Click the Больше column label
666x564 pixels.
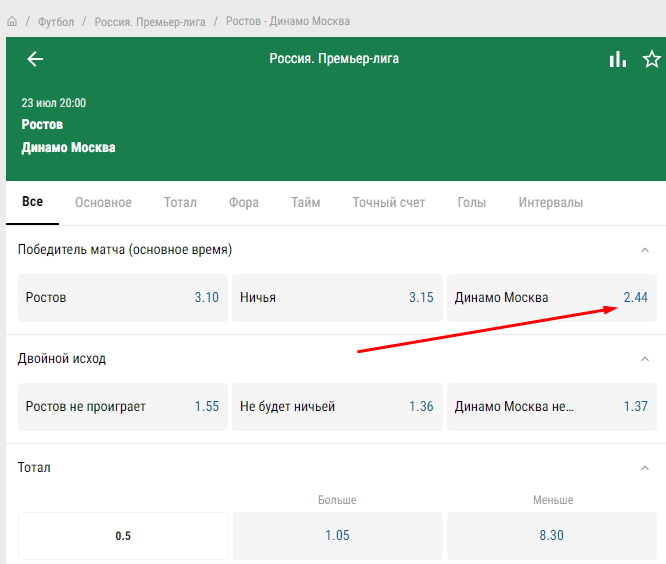click(337, 500)
